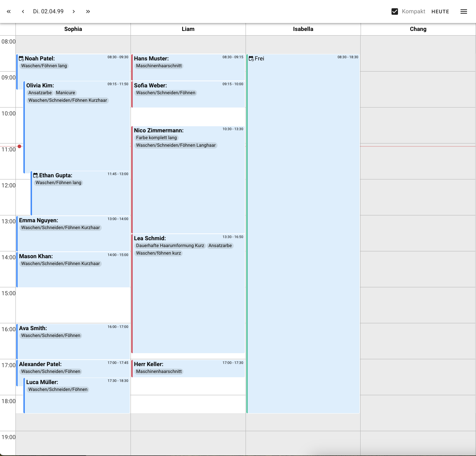Click calendar icon on Noah Patel appointment
The image size is (476, 456).
click(x=22, y=59)
